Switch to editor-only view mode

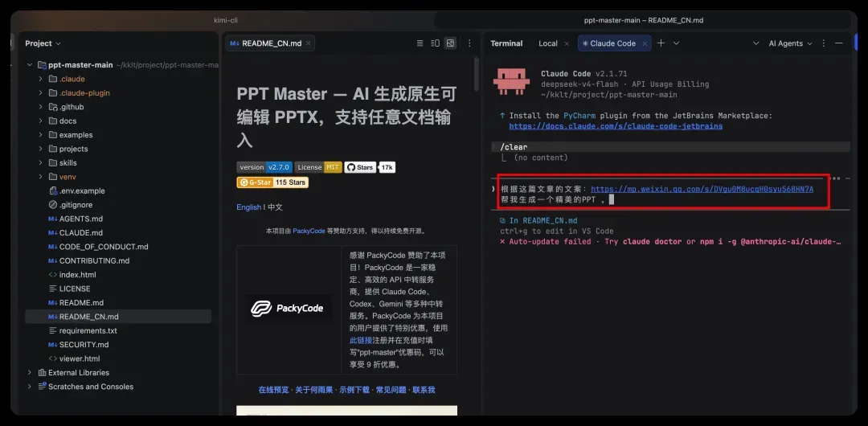coord(420,43)
